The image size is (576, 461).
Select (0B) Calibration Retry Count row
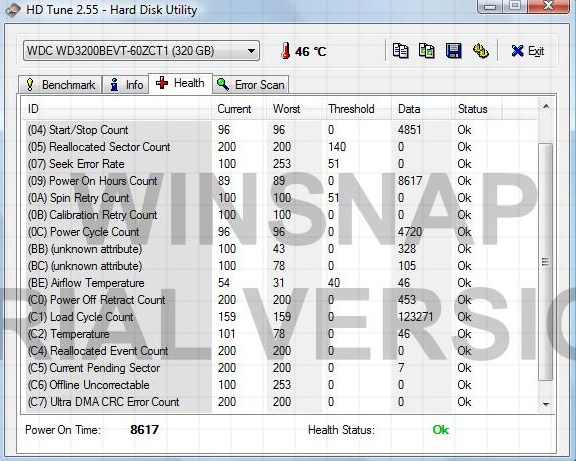[x=281, y=215]
